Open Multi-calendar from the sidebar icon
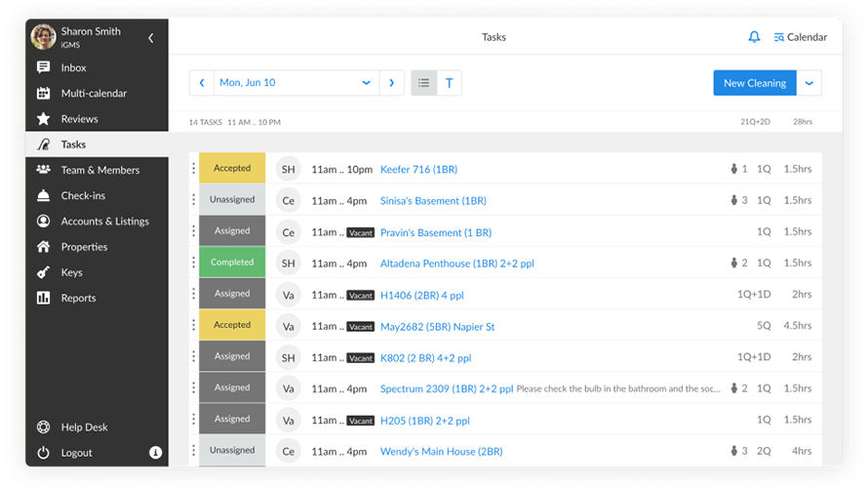Screen dimensions: 868x488 coord(43,93)
